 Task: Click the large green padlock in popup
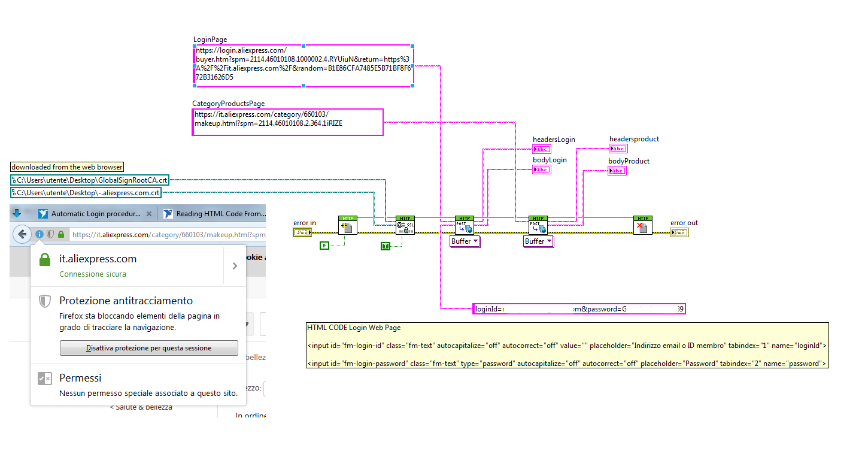click(44, 259)
